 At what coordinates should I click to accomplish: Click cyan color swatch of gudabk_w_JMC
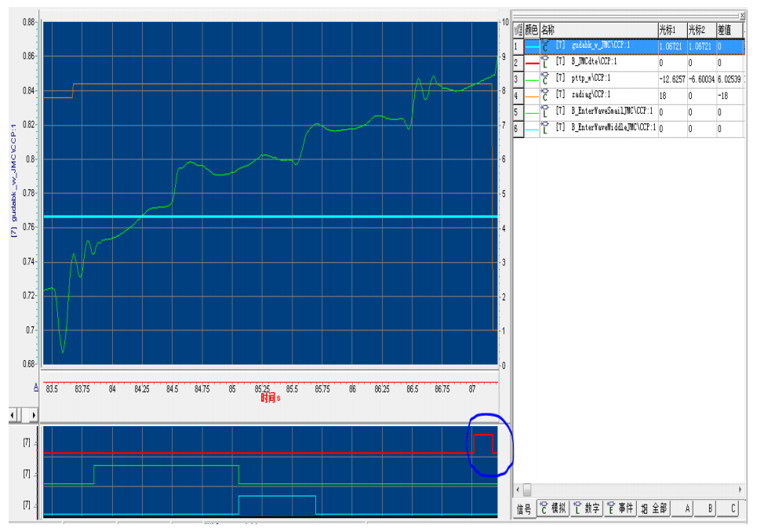pos(532,47)
